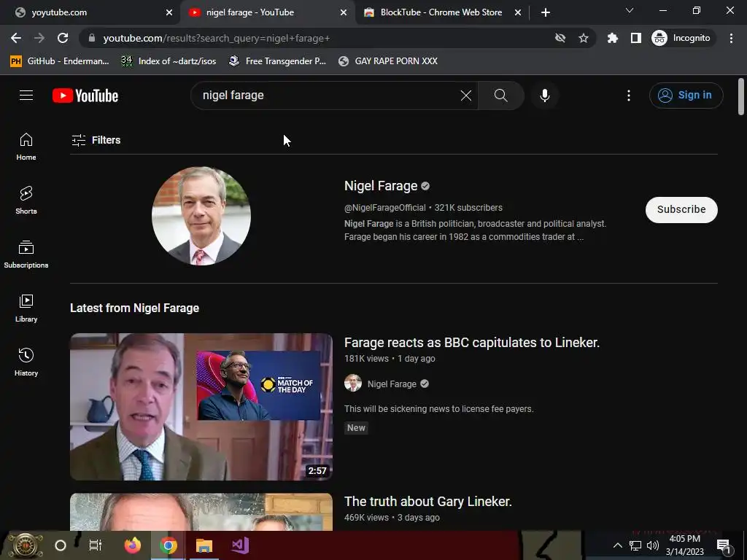Click @NigelFarageOfficial handle text

click(x=385, y=208)
